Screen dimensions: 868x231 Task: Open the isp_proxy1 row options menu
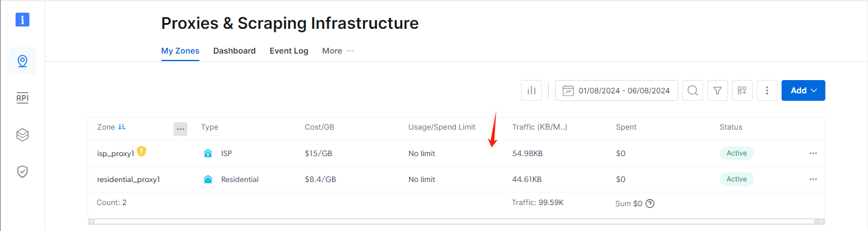(813, 153)
